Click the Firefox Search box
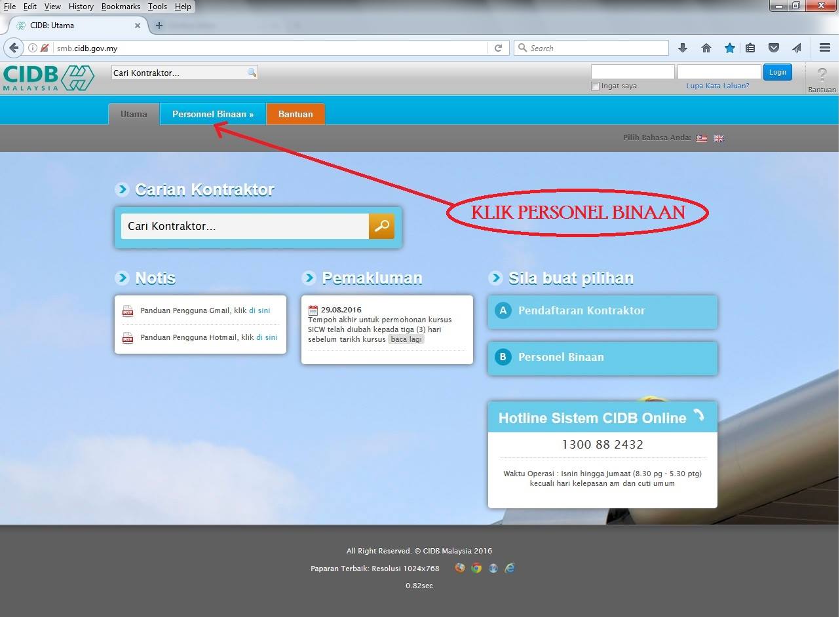The width and height of the screenshot is (840, 617). click(x=591, y=48)
